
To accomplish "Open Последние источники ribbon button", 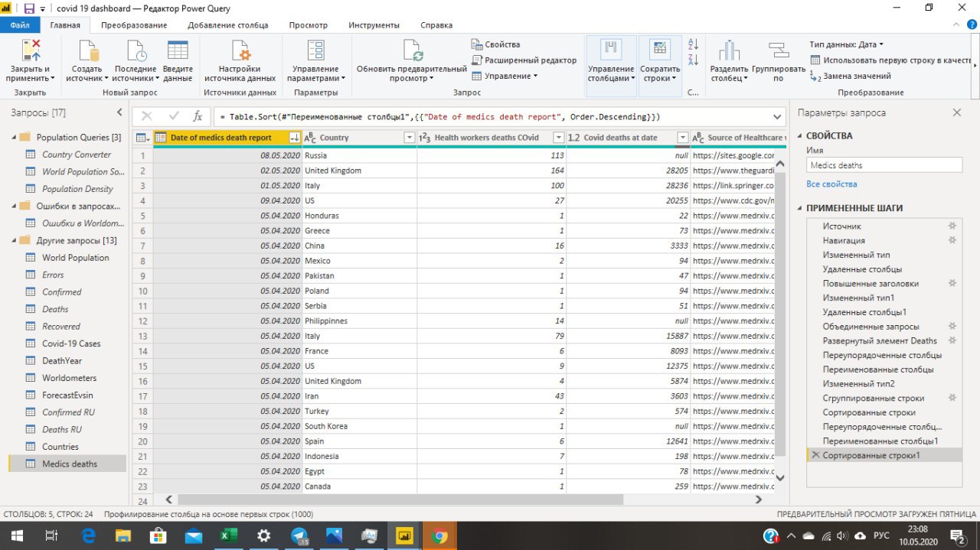I will click(136, 61).
